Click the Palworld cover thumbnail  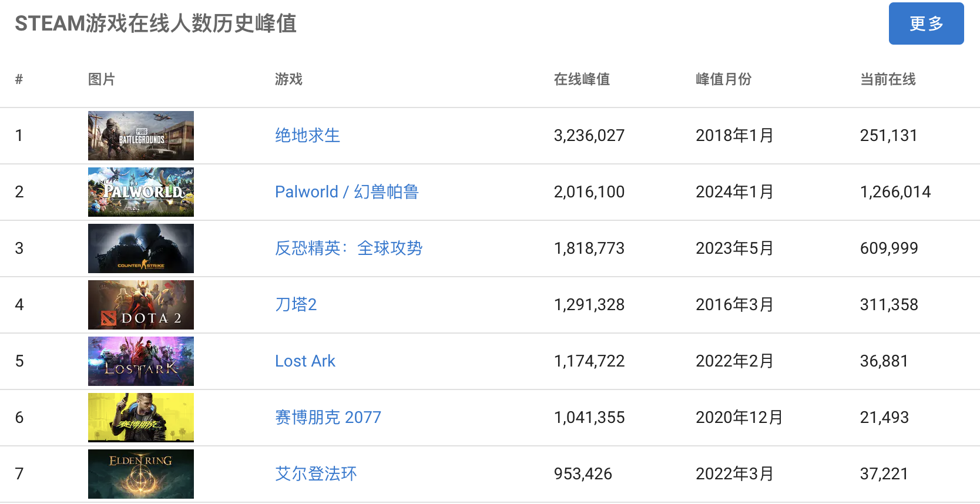coord(141,192)
